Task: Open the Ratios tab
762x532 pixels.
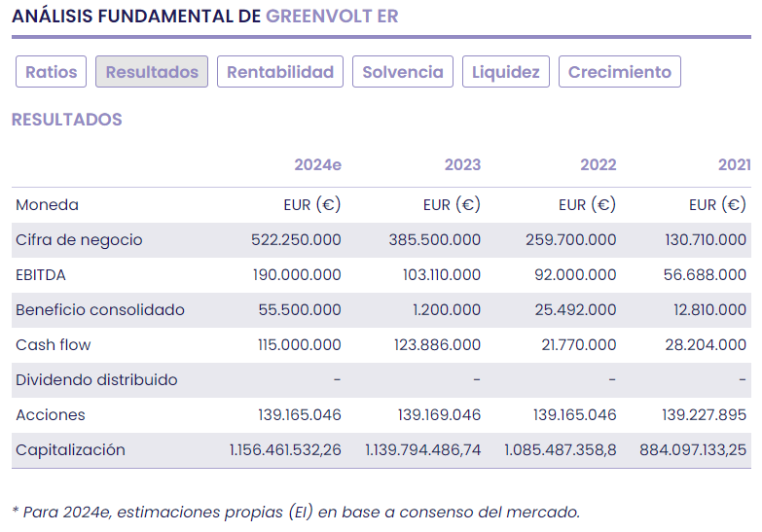Action: 51,72
